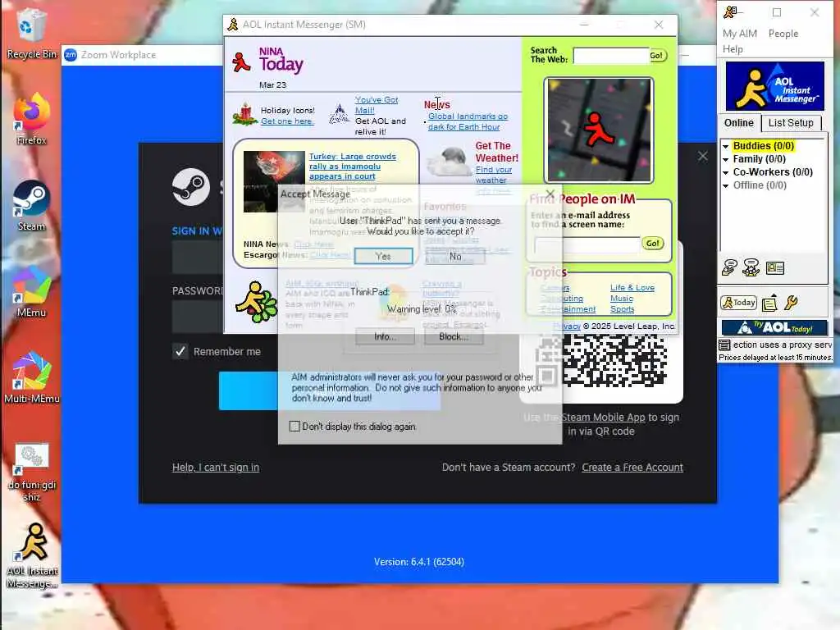The width and height of the screenshot is (840, 630).
Task: Click 'Help, I can't sign in' in Steam
Action: 216,467
